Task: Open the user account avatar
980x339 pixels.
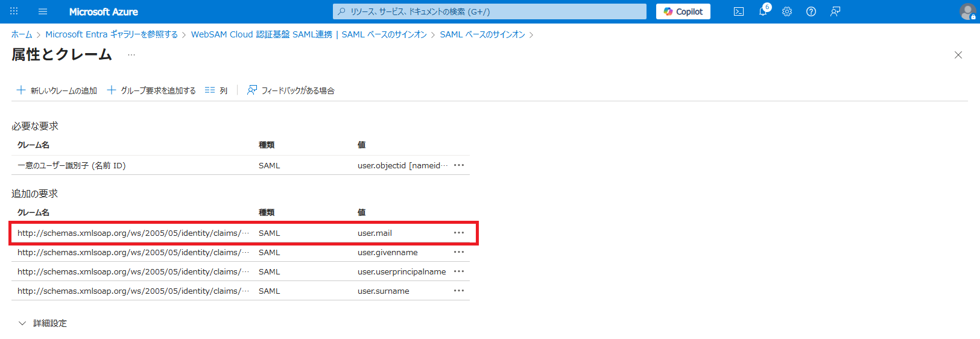Action: point(967,11)
